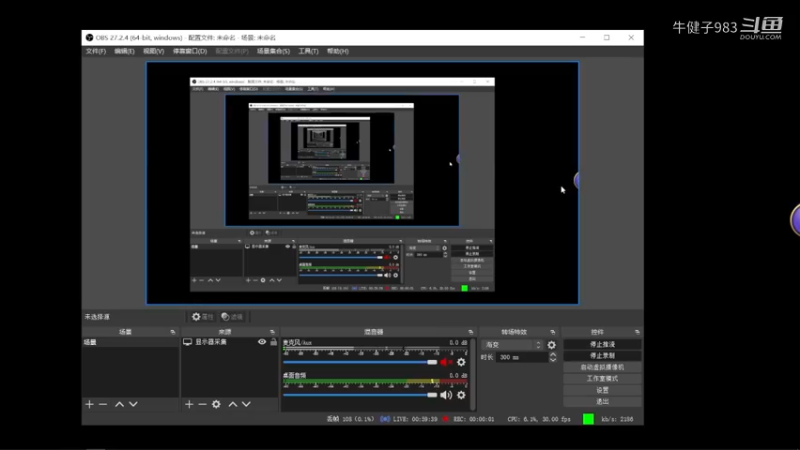Open the 场景集合(S) menu
The width and height of the screenshot is (800, 450).
coord(273,52)
